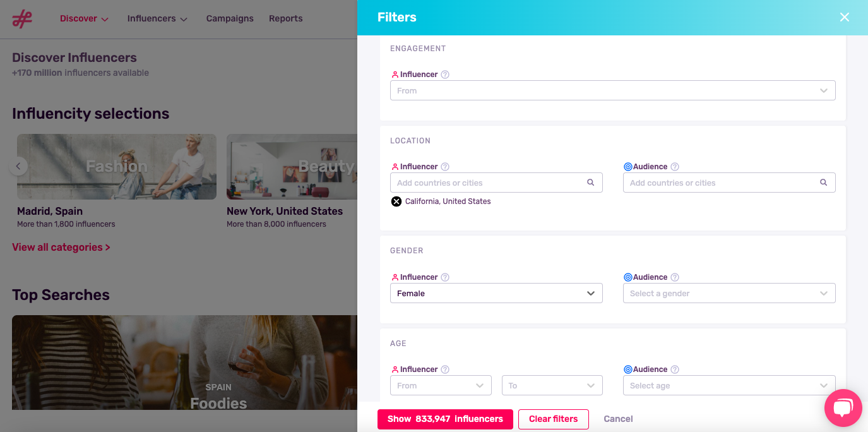Open the Age From dropdown

tap(441, 385)
